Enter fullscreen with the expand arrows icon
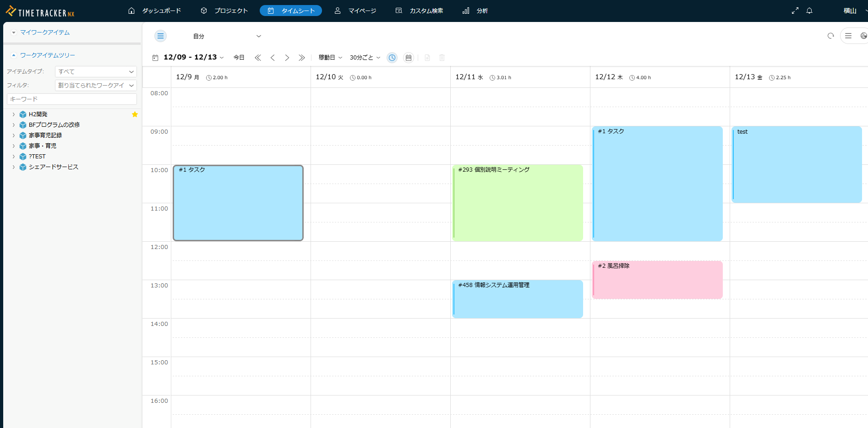Viewport: 868px width, 428px height. (x=795, y=11)
